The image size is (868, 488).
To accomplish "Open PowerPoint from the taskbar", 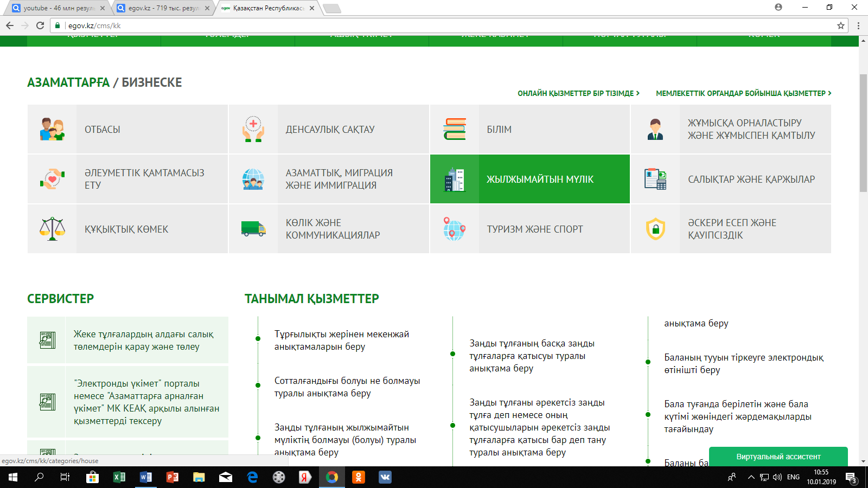I will tap(172, 477).
